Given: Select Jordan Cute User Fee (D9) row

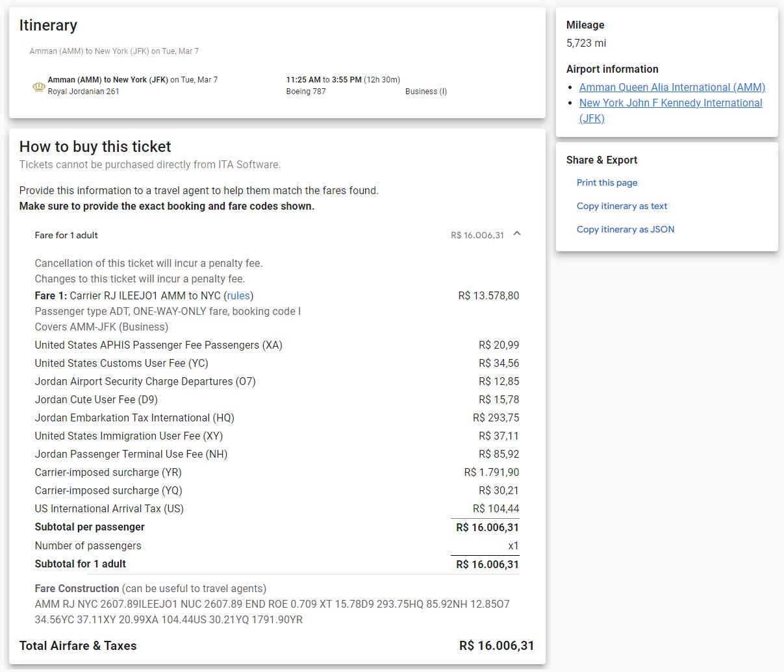Looking at the screenshot, I should (x=277, y=399).
